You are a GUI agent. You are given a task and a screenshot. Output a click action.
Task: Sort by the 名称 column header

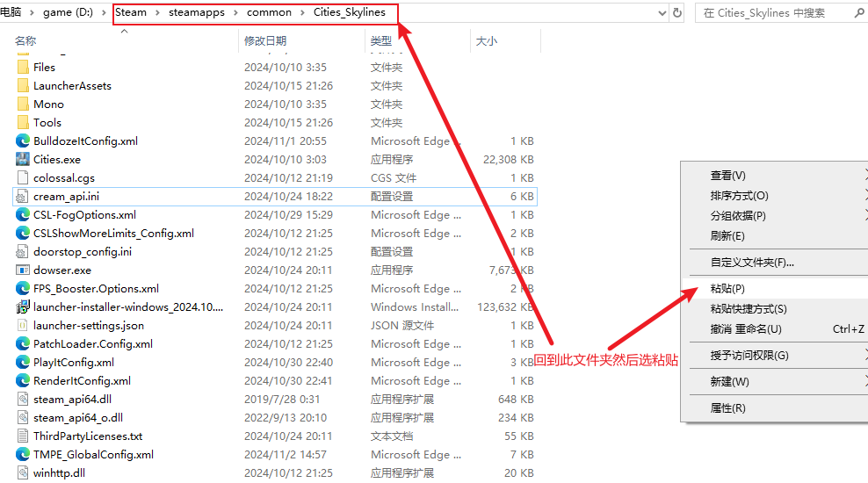pos(25,41)
